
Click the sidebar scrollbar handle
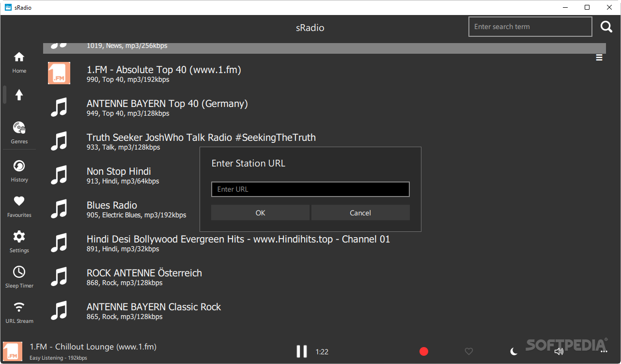tap(4, 94)
